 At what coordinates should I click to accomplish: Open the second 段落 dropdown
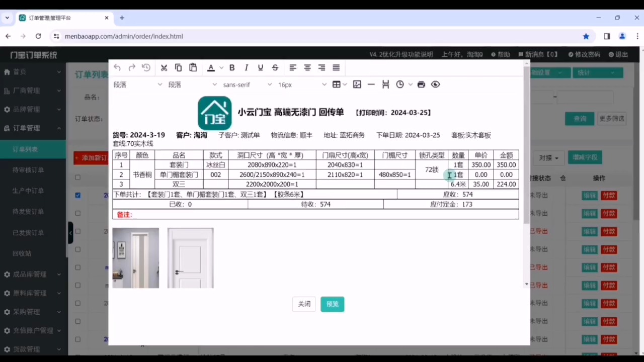[193, 84]
